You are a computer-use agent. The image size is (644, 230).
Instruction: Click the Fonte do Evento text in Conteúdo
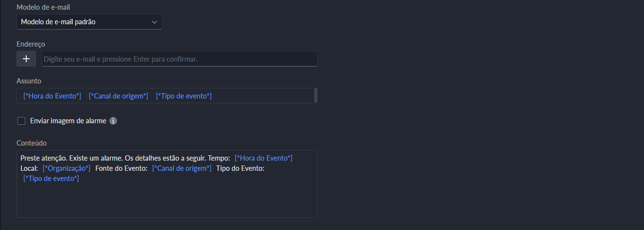pyautogui.click(x=121, y=168)
